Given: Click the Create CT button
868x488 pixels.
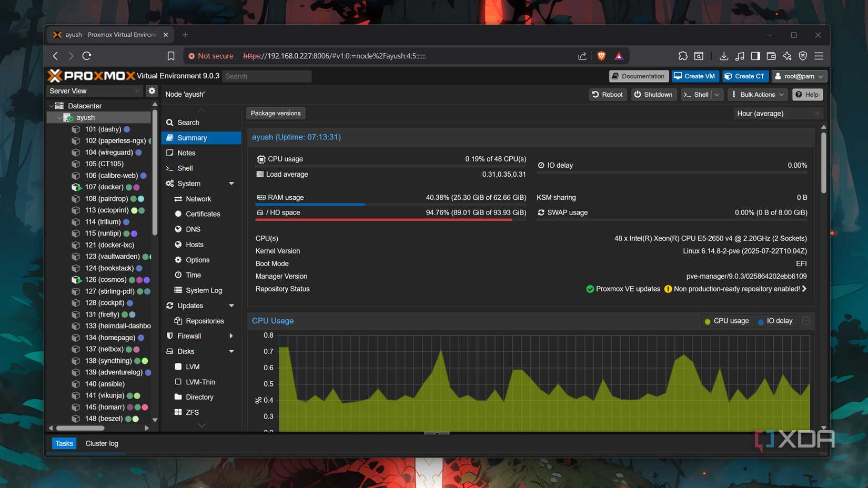Looking at the screenshot, I should (x=745, y=76).
